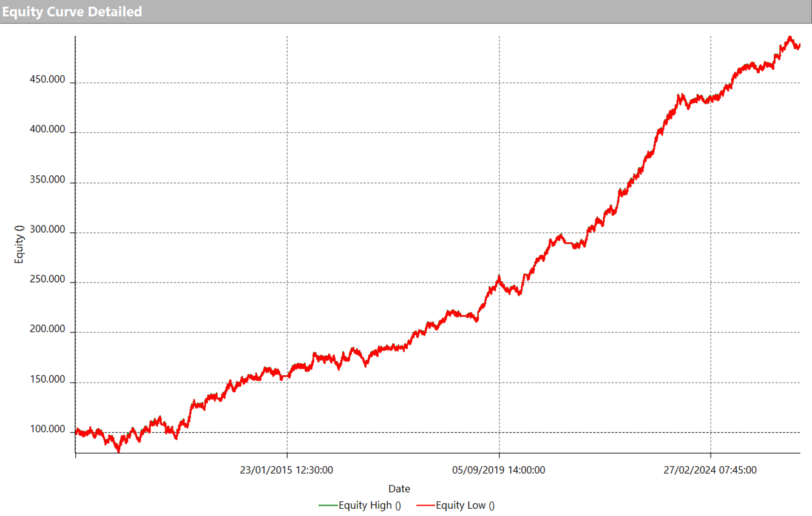This screenshot has width=812, height=516.
Task: Click the vertical Equity () axis title
Action: click(x=19, y=244)
